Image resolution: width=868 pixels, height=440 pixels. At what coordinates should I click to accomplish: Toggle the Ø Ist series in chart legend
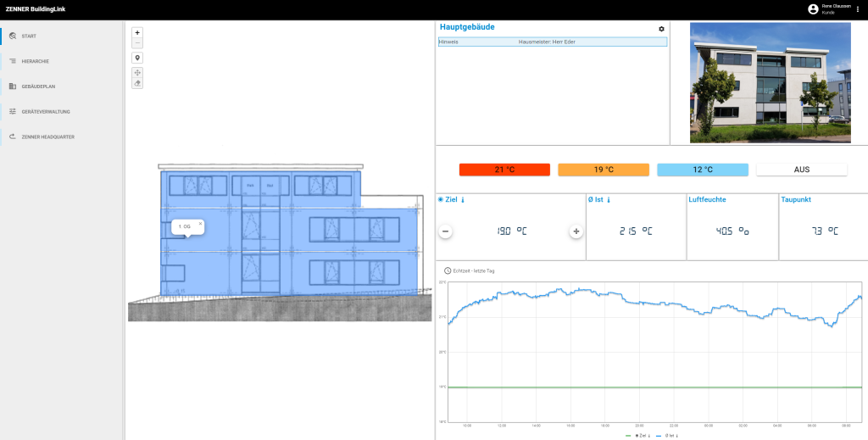point(667,436)
